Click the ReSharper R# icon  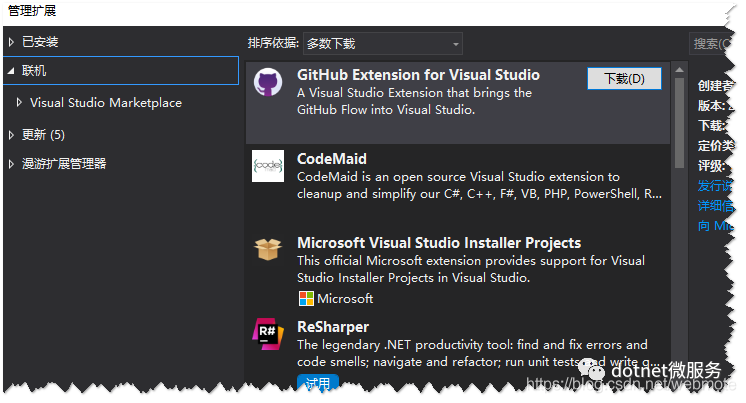[268, 334]
